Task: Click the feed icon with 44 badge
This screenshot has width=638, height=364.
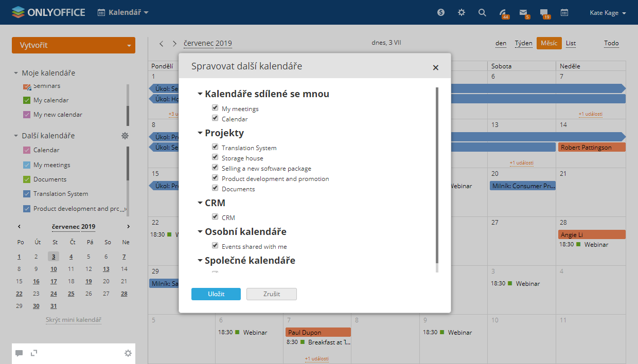Action: tap(503, 13)
